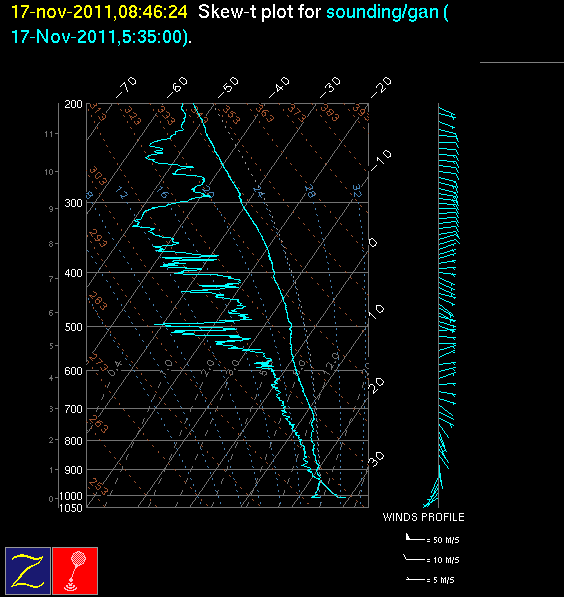Click the 10 M/S wind barb legend symbol

coord(414,558)
